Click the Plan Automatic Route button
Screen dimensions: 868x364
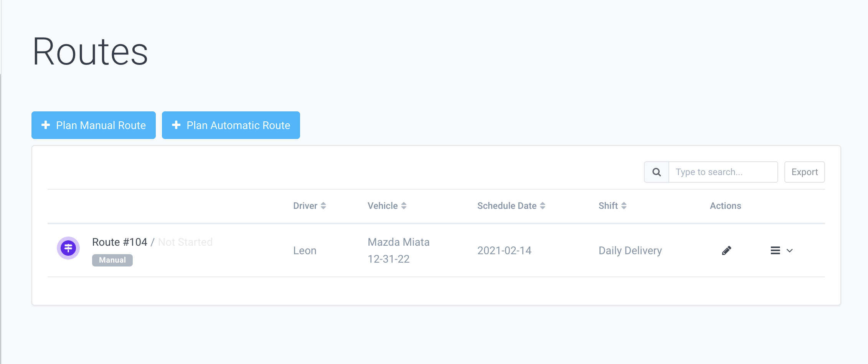point(231,125)
